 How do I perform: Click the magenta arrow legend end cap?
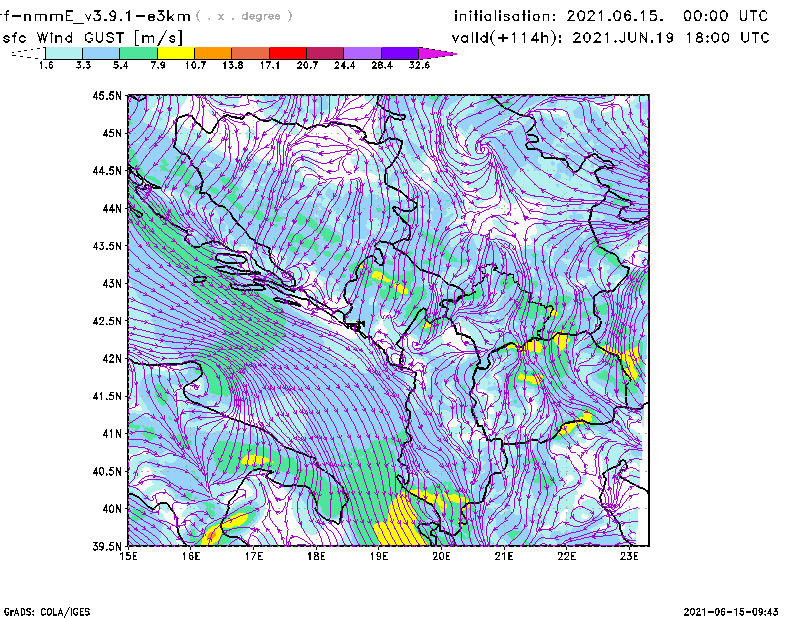click(x=437, y=53)
